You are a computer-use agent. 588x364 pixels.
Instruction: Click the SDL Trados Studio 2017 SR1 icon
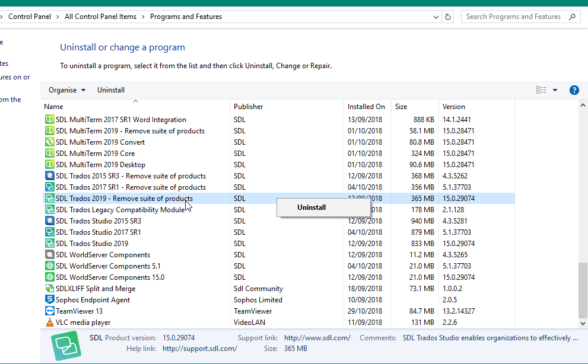[49, 232]
